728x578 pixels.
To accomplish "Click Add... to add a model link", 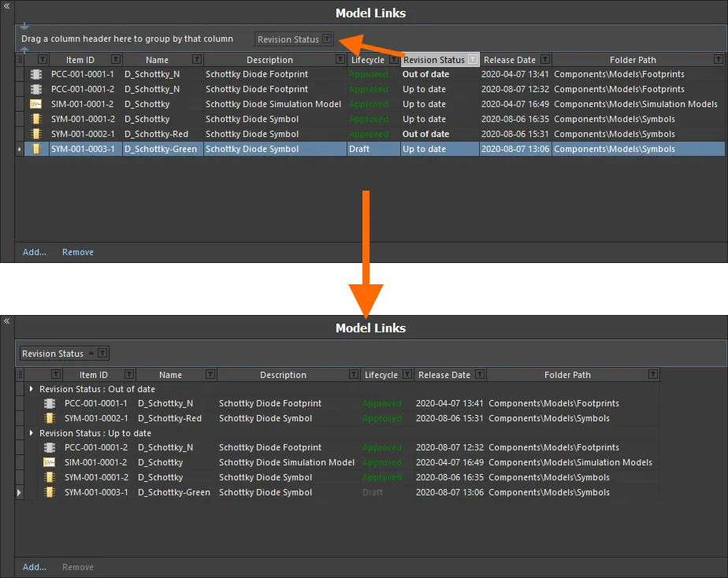I will point(33,252).
